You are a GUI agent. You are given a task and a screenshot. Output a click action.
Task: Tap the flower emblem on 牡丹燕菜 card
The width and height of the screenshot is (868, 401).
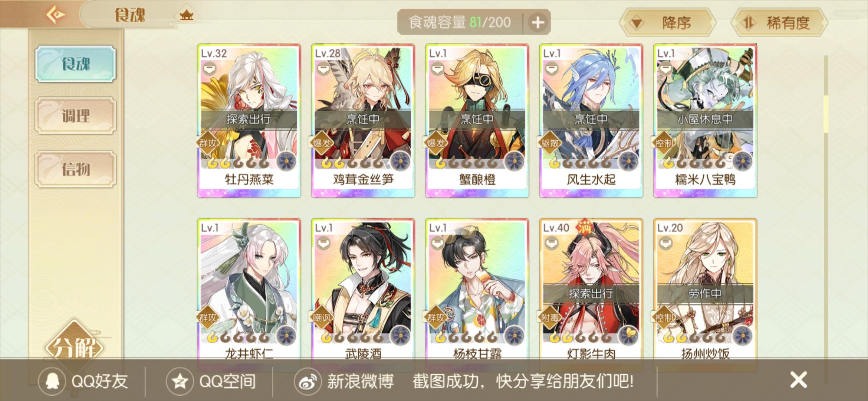coord(286,162)
